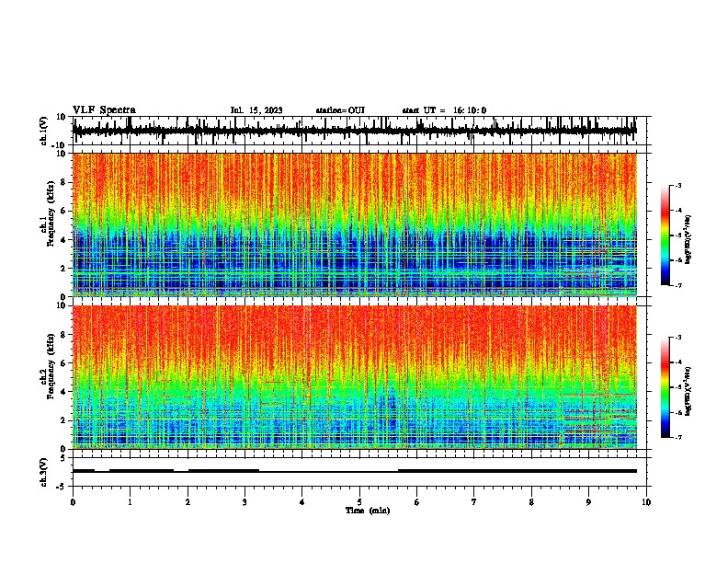The height and width of the screenshot is (563, 728).
Task: Click the "6" kHz tick on ch.1 spectrogram
Action: [63, 212]
